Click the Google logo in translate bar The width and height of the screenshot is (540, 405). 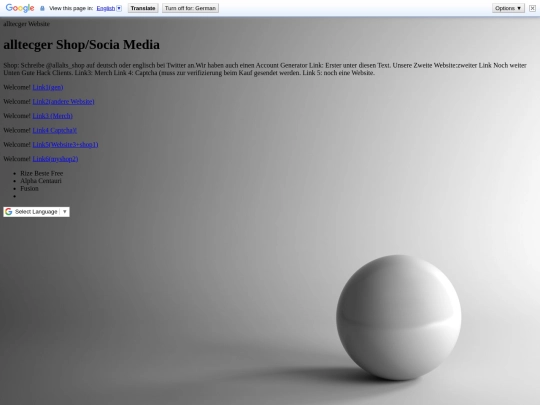[20, 8]
